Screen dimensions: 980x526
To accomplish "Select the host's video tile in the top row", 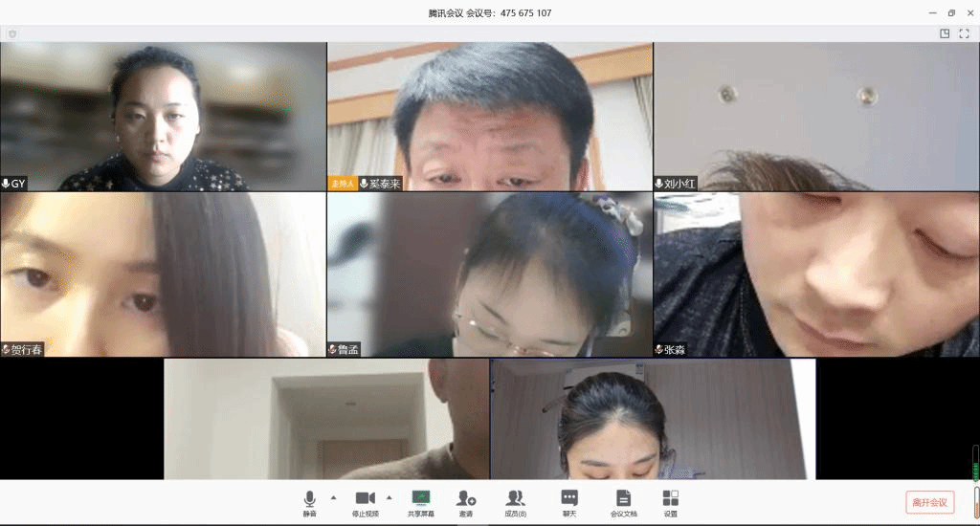I will point(490,116).
